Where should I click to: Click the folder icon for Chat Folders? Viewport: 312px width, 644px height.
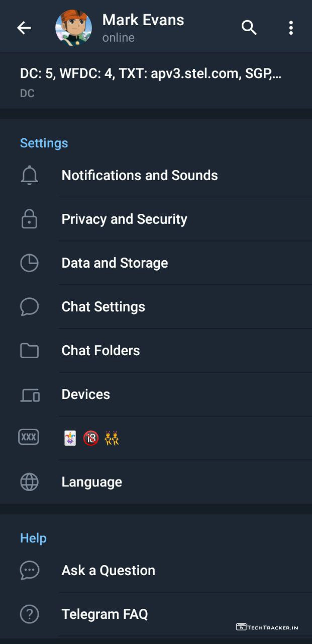(x=29, y=351)
